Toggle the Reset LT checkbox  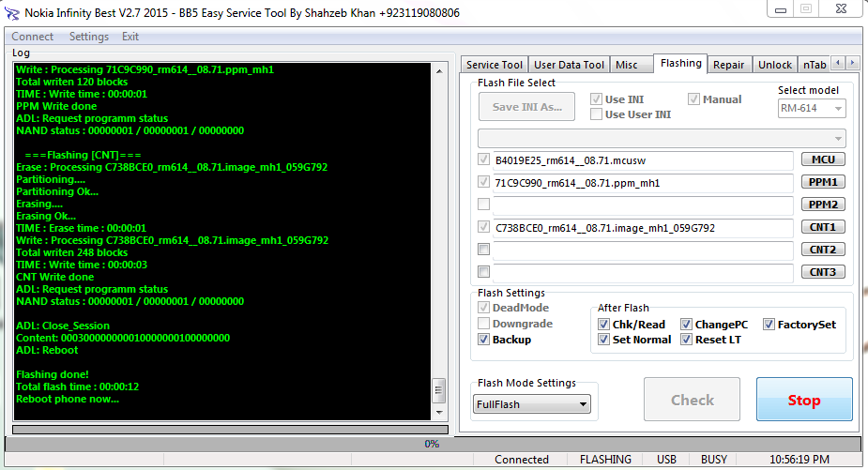pyautogui.click(x=687, y=340)
